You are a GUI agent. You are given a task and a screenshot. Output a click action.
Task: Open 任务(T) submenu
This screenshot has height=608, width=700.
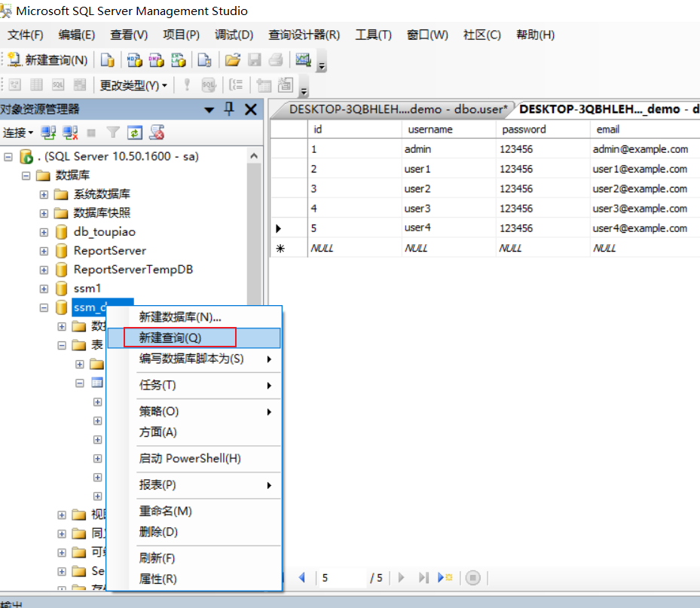(x=194, y=385)
